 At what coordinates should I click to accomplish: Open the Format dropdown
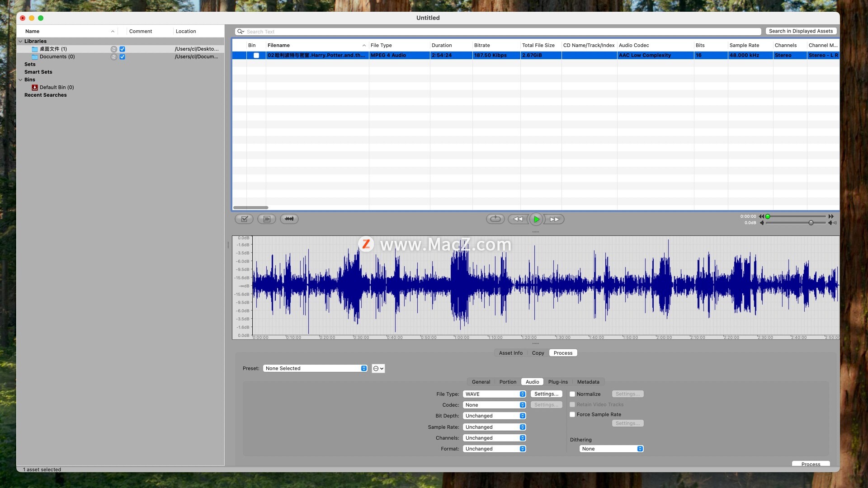[x=495, y=449]
